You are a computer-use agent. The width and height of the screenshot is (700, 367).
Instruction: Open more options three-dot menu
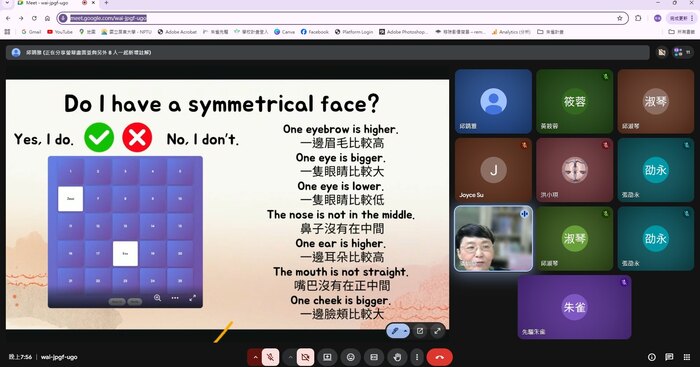417,357
